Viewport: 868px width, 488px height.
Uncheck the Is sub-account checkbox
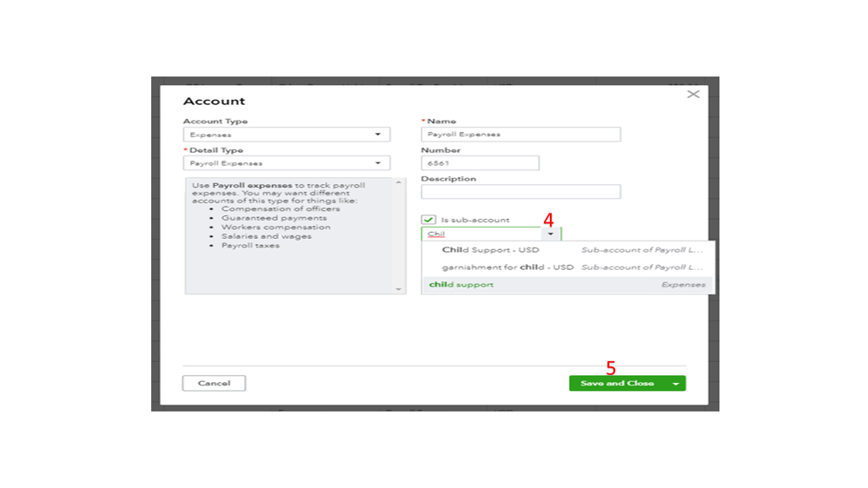pos(428,220)
